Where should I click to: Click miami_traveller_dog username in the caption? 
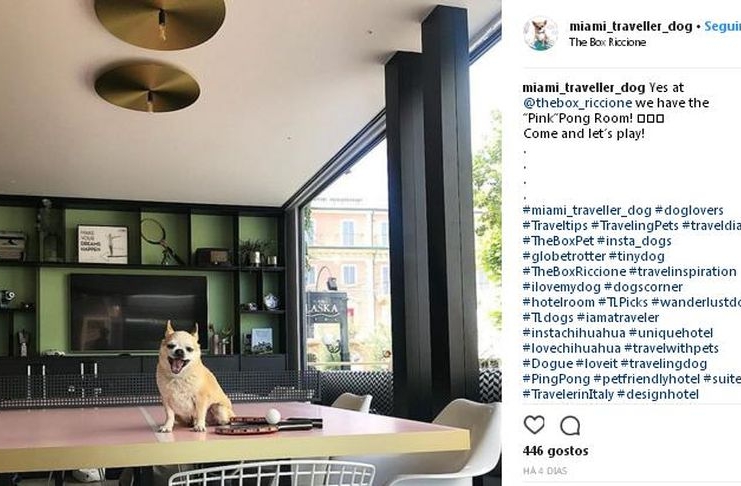pyautogui.click(x=584, y=87)
